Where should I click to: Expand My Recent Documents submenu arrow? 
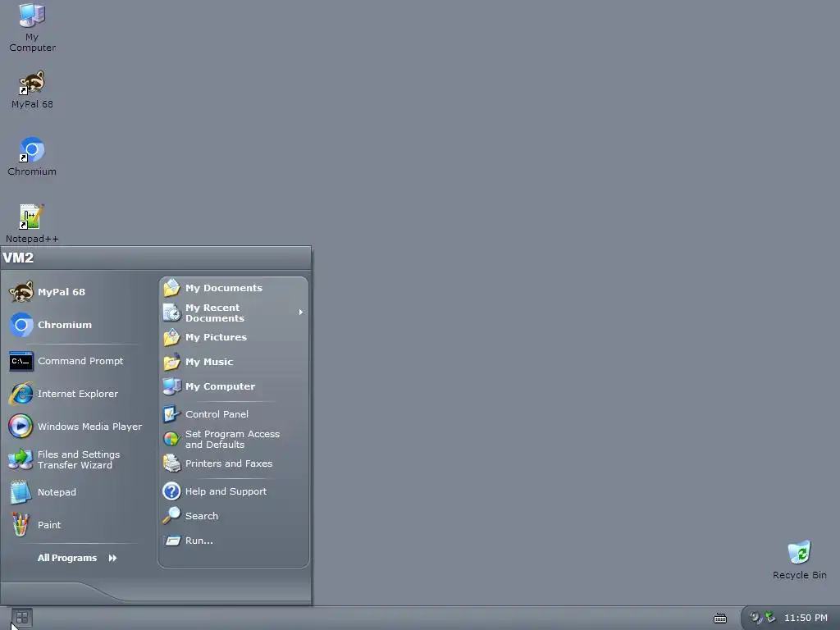[300, 313]
